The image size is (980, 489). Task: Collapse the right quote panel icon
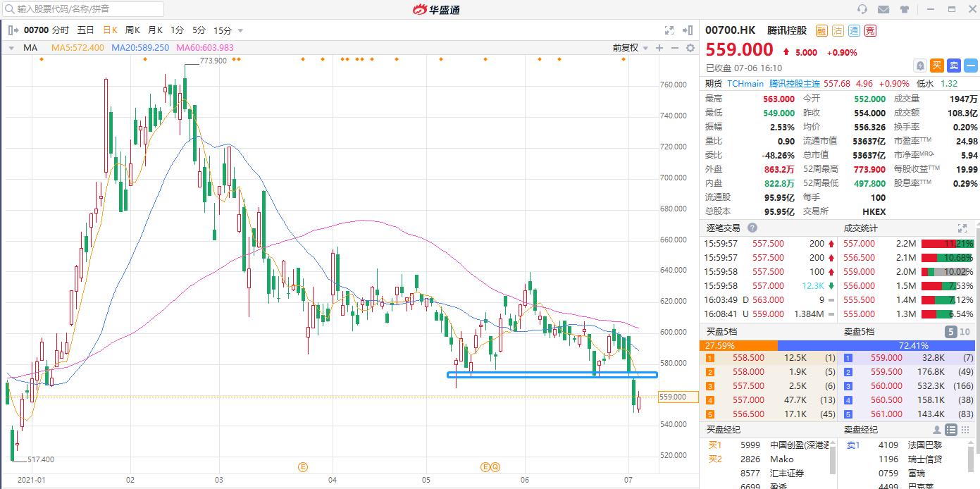pos(688,30)
